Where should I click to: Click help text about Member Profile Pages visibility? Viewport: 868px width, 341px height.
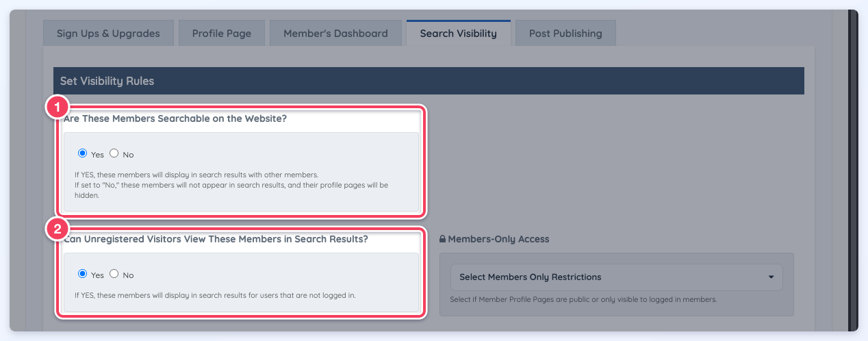point(584,299)
